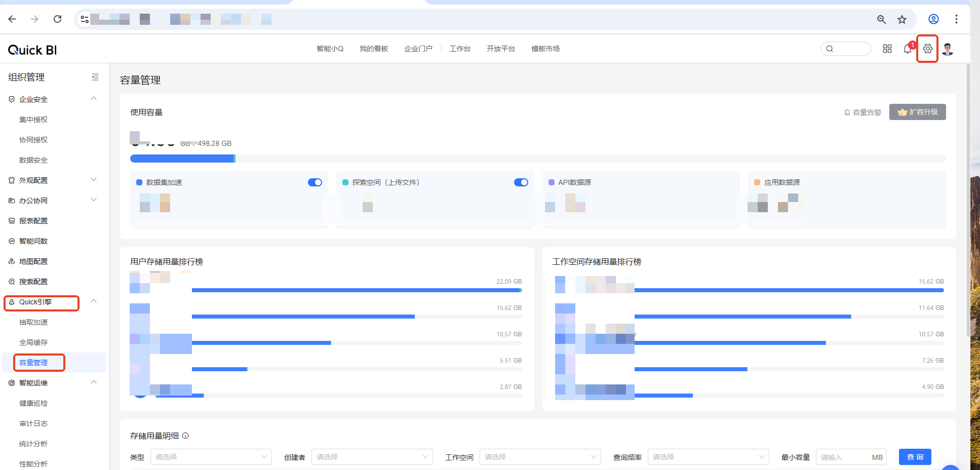
Task: Click the 容量告警 alarm link
Action: pos(863,112)
